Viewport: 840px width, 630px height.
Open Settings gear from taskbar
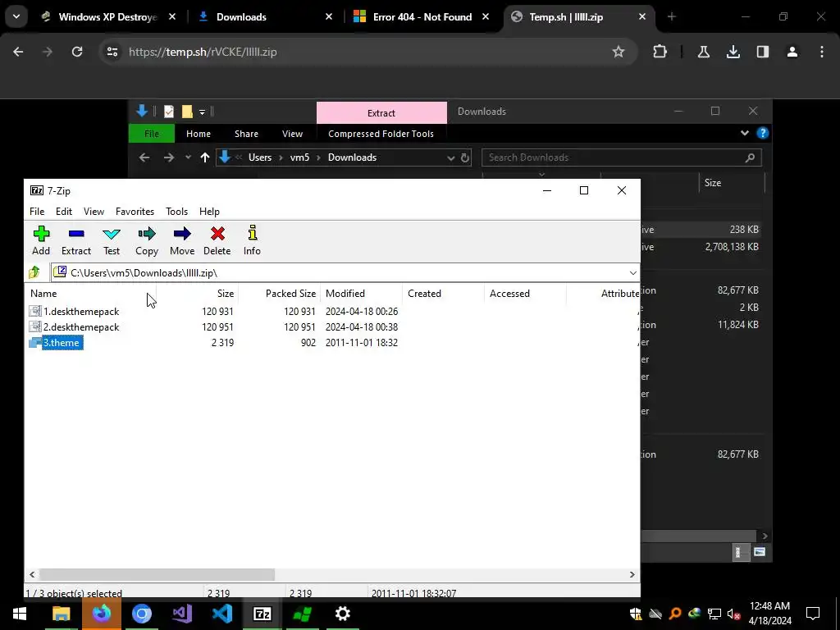pos(342,614)
